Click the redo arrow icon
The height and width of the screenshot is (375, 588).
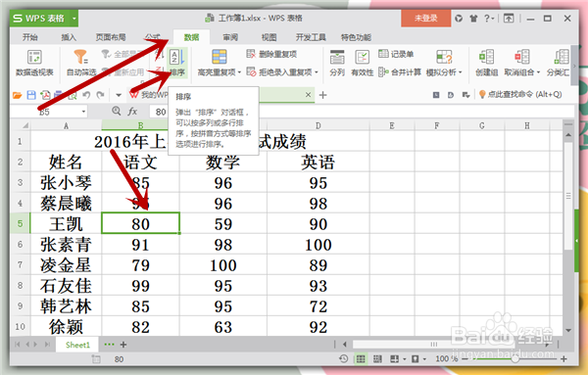pyautogui.click(x=100, y=95)
